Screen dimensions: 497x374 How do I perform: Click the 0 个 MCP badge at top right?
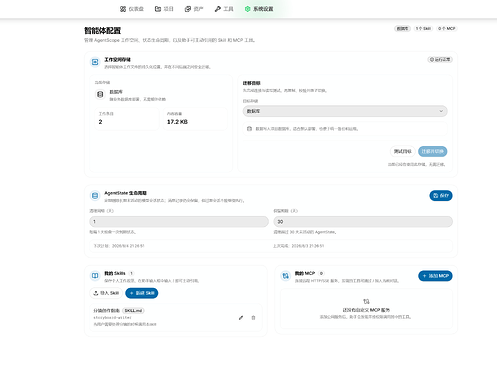[x=447, y=29]
